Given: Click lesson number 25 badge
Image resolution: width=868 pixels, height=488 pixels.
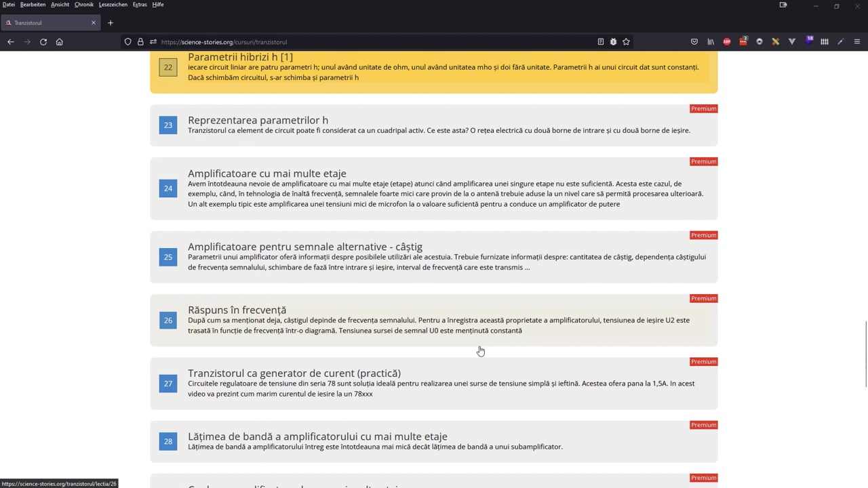Looking at the screenshot, I should (x=168, y=257).
